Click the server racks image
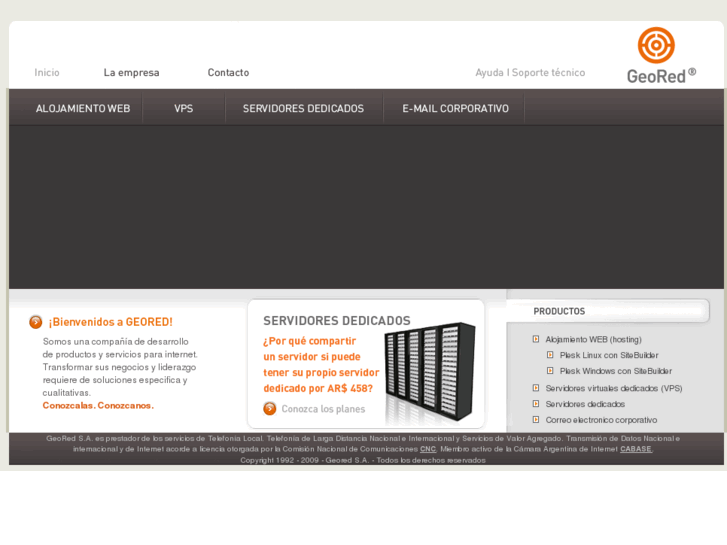This screenshot has width=727, height=545. pos(429,371)
